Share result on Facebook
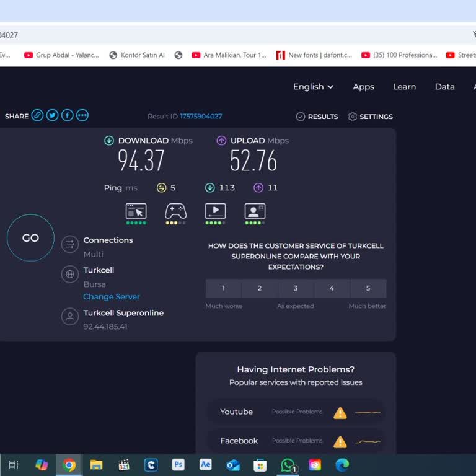Image resolution: width=476 pixels, height=476 pixels. coord(68,116)
